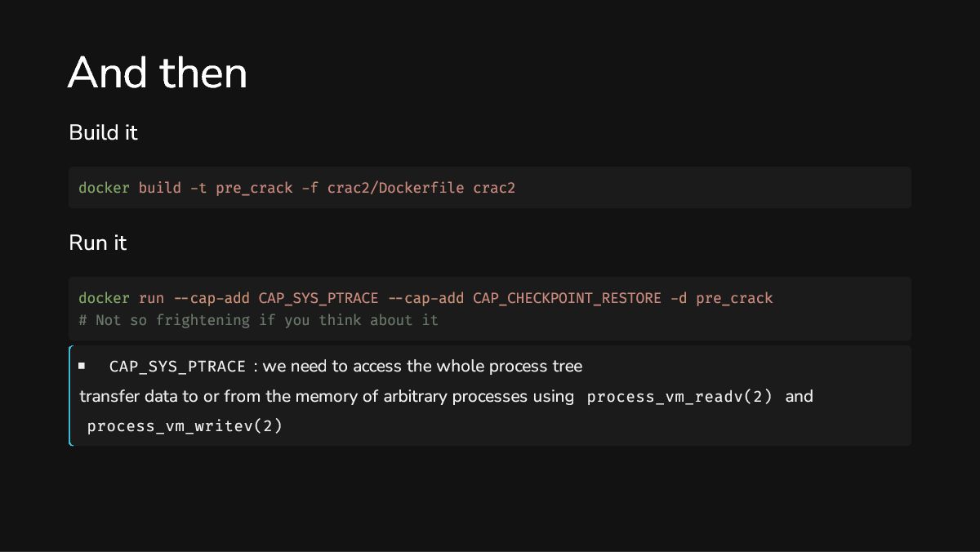Click the crac2/Dockerfile path
Image resolution: width=980 pixels, height=552 pixels.
[x=395, y=188]
